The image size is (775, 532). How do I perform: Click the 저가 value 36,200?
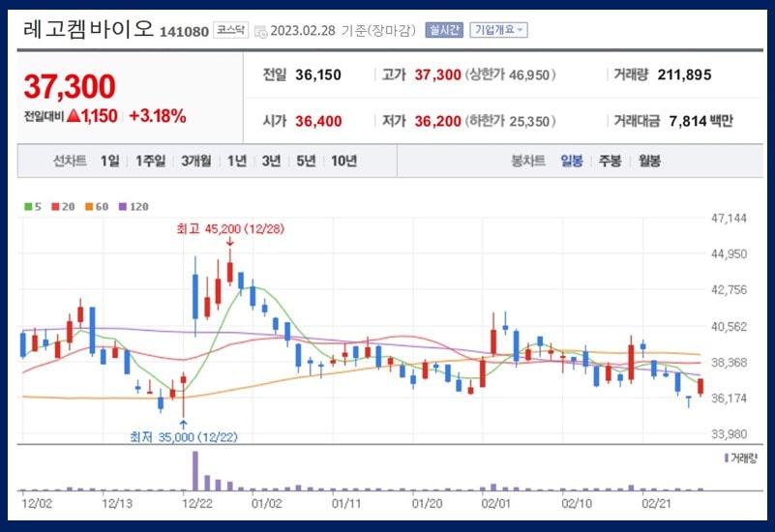(437, 121)
